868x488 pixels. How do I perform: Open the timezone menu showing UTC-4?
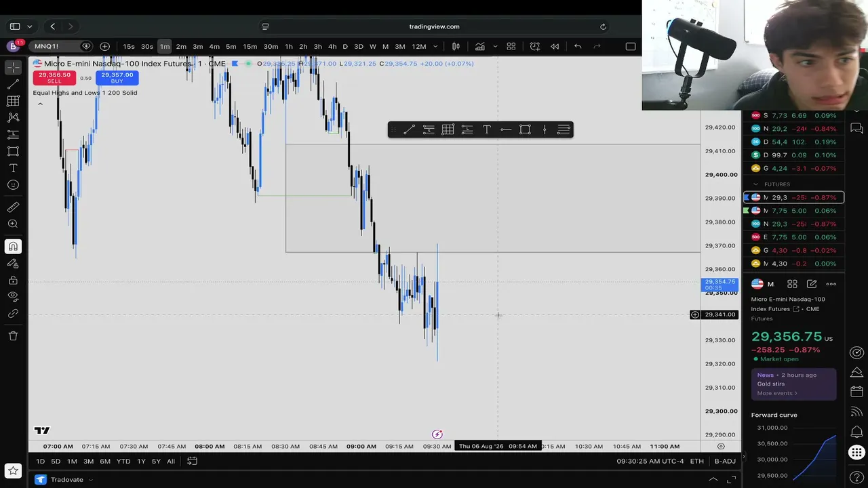coord(650,462)
